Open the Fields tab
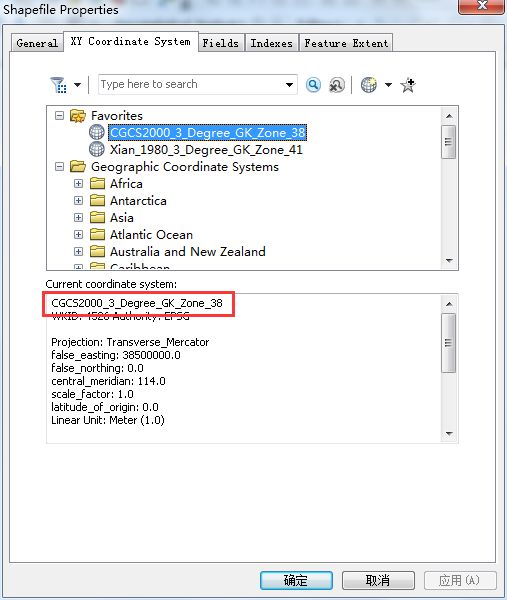507x600 pixels. (x=221, y=43)
